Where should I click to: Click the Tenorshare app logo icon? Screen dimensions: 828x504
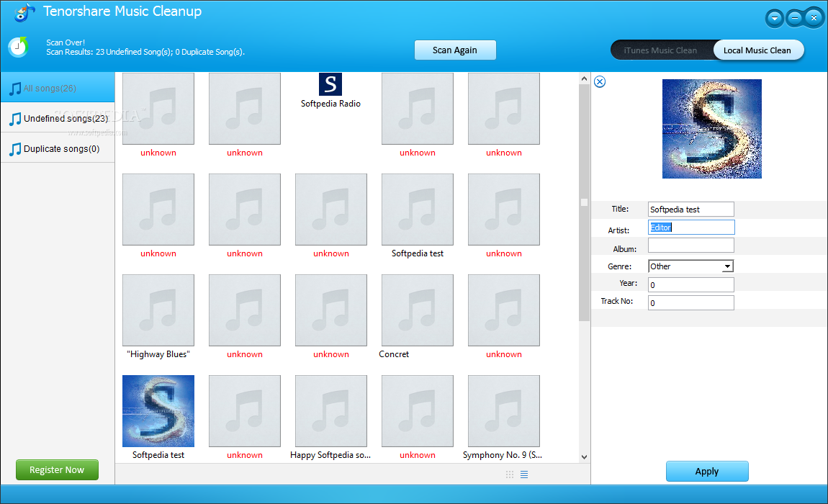pyautogui.click(x=24, y=12)
